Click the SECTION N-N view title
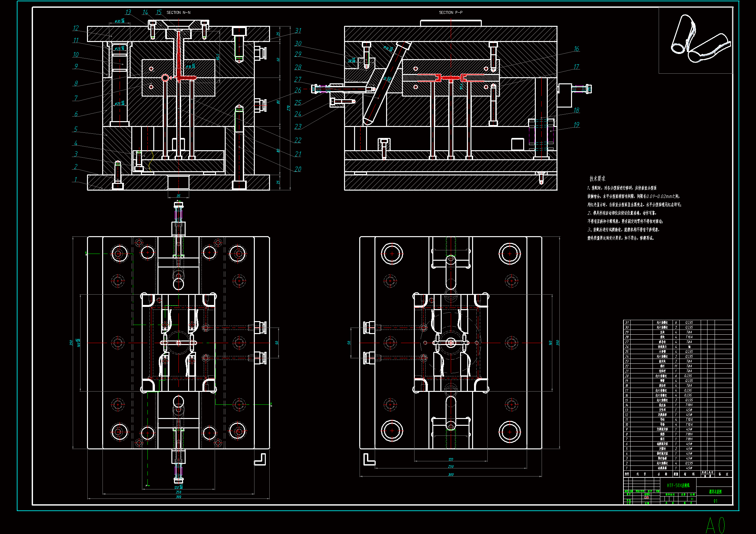Image resolution: width=756 pixels, height=534 pixels. pos(178,13)
